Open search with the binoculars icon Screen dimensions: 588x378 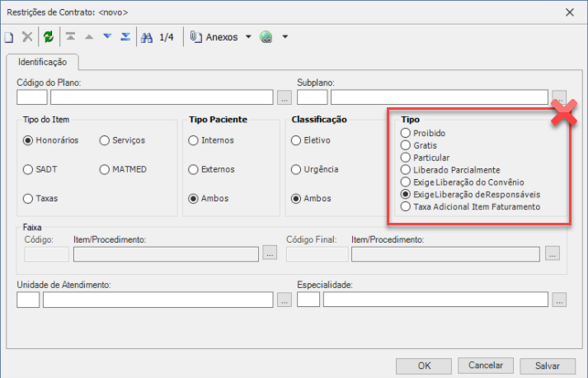point(147,37)
